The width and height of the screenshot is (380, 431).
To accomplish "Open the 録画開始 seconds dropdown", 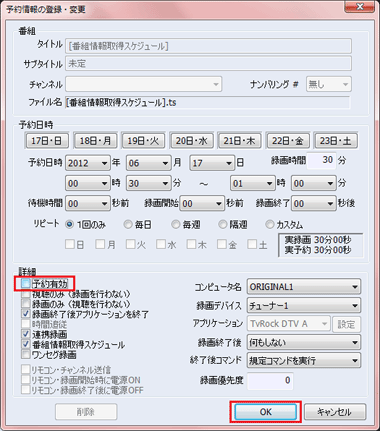I will point(202,203).
